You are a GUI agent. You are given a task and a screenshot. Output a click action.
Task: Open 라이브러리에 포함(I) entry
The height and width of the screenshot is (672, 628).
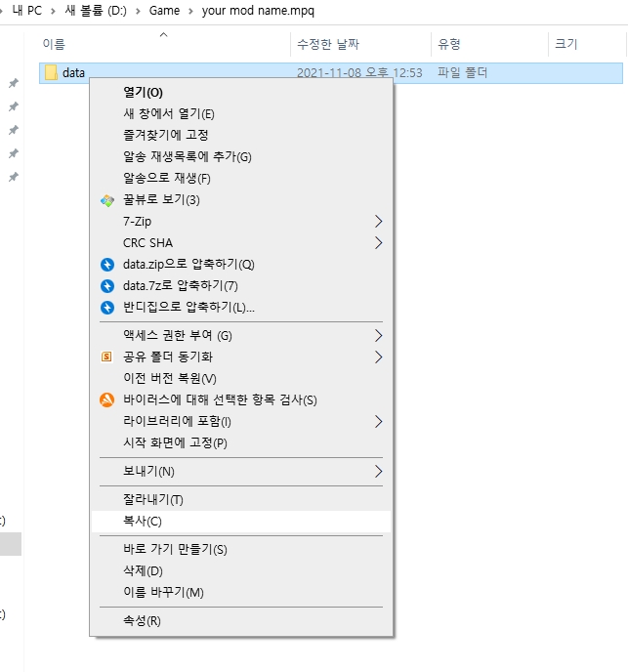[241, 422]
